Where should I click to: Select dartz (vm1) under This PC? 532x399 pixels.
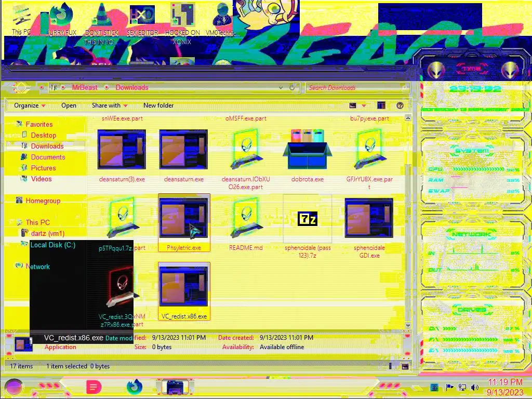pyautogui.click(x=47, y=233)
